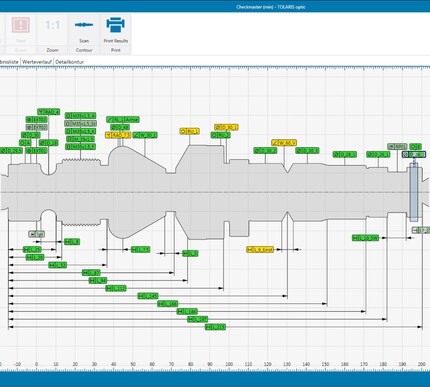This screenshot has height=387, width=430.
Task: Select the green D_48 diameter tag
Action: [x=120, y=127]
